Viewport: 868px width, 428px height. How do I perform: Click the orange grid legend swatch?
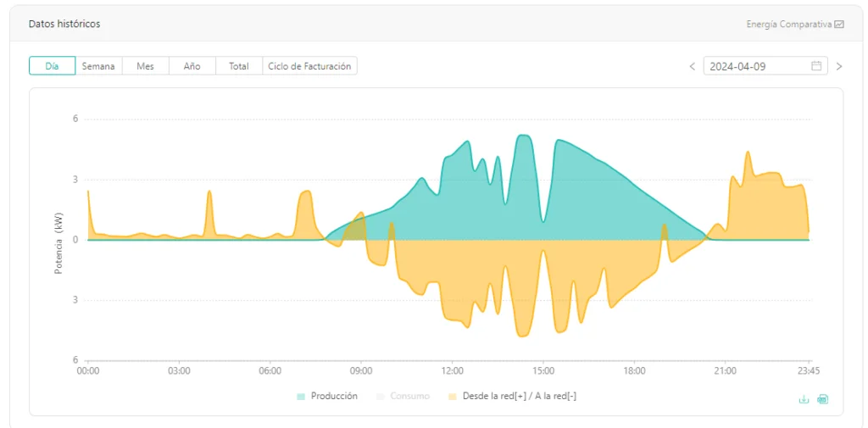(x=453, y=397)
